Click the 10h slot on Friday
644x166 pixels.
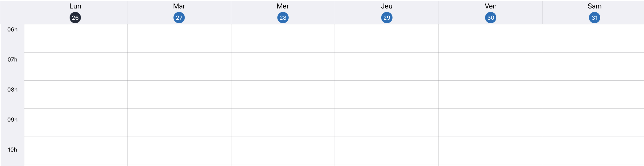tap(490, 151)
